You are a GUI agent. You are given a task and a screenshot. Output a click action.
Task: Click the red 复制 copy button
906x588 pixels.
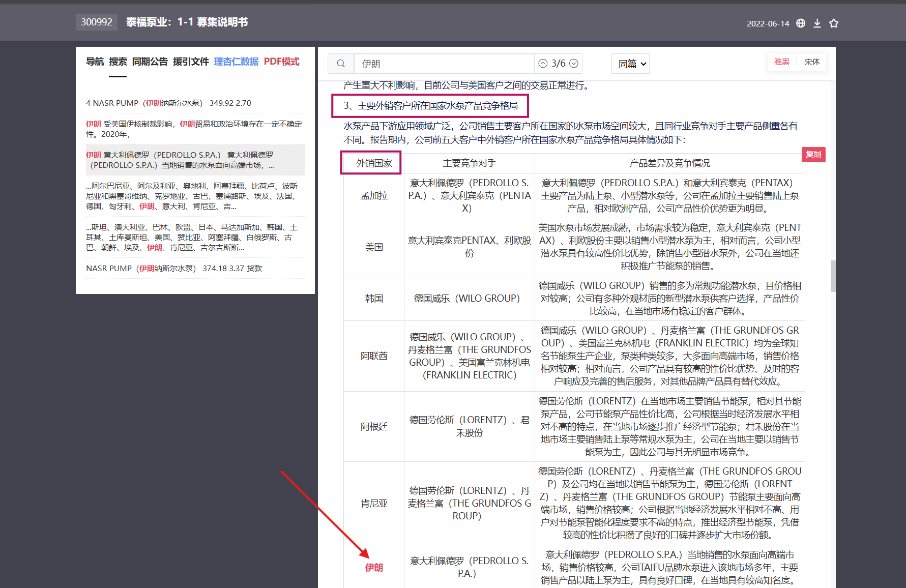(x=813, y=154)
